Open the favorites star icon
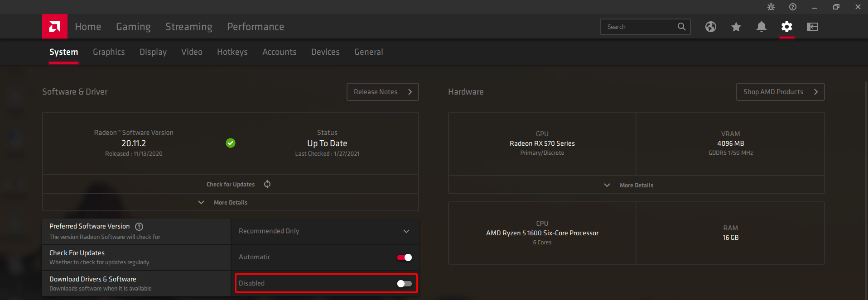Viewport: 868px width, 300px height. click(x=736, y=27)
